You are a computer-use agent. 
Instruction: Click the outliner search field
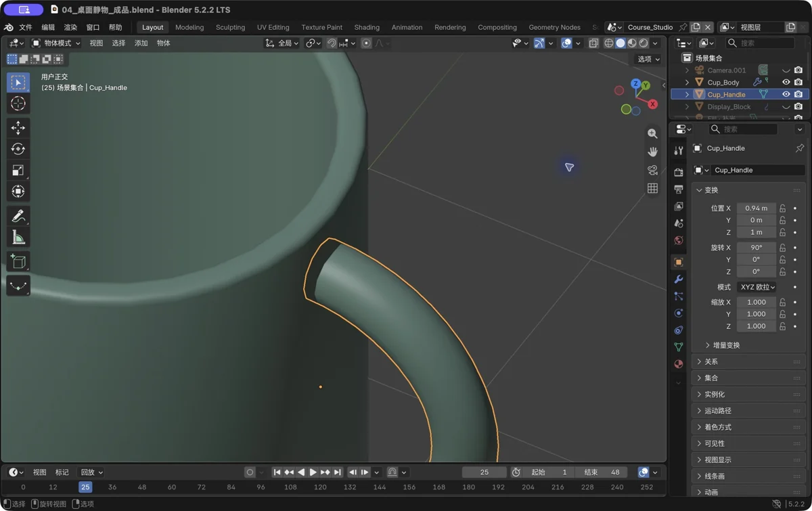click(x=760, y=43)
